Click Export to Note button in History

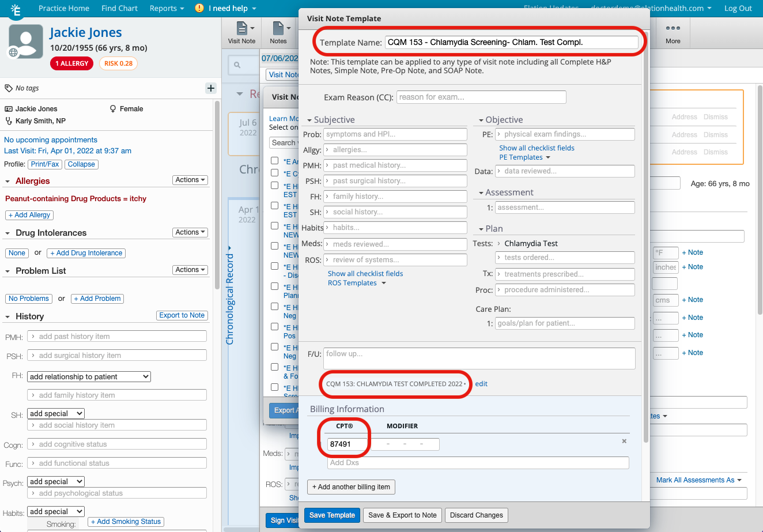182,315
